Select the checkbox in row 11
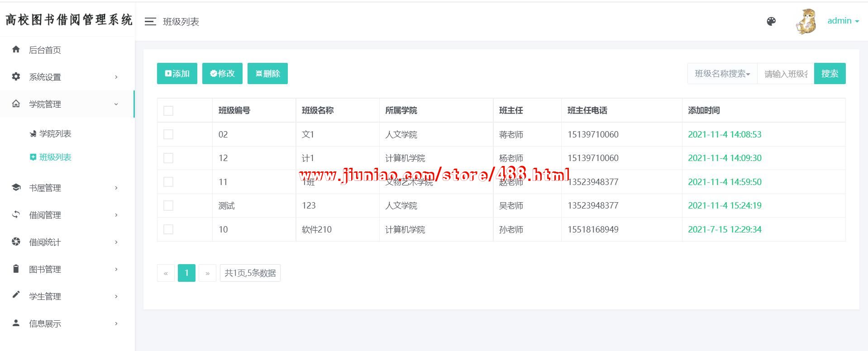Image resolution: width=868 pixels, height=351 pixels. click(168, 182)
